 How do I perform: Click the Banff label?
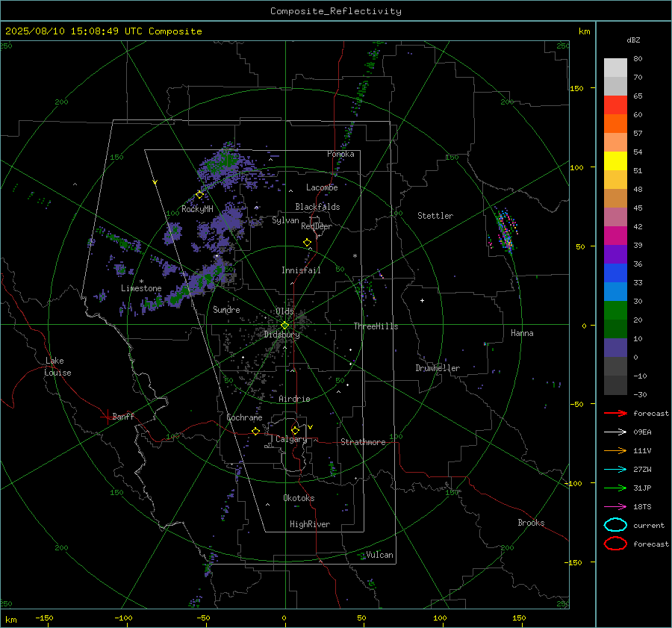coord(123,417)
